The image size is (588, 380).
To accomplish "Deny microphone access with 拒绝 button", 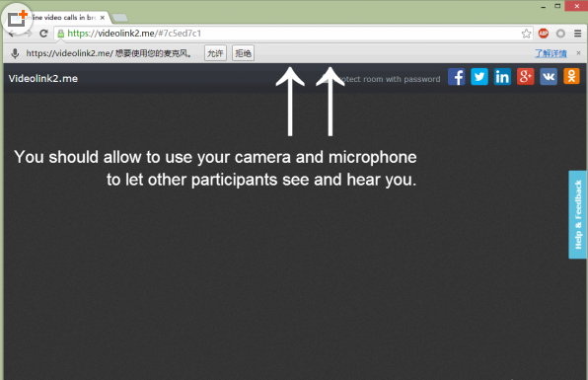I will (243, 53).
